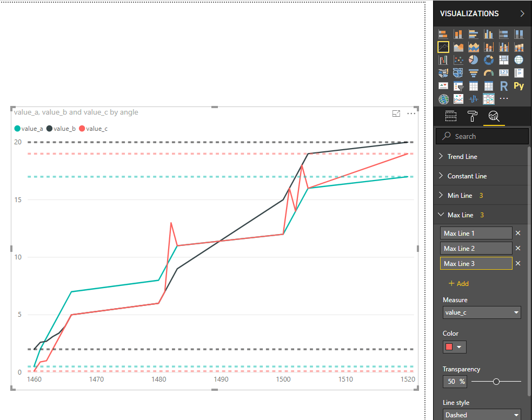Select the pie chart visualization icon
The width and height of the screenshot is (532, 420).
(x=473, y=60)
